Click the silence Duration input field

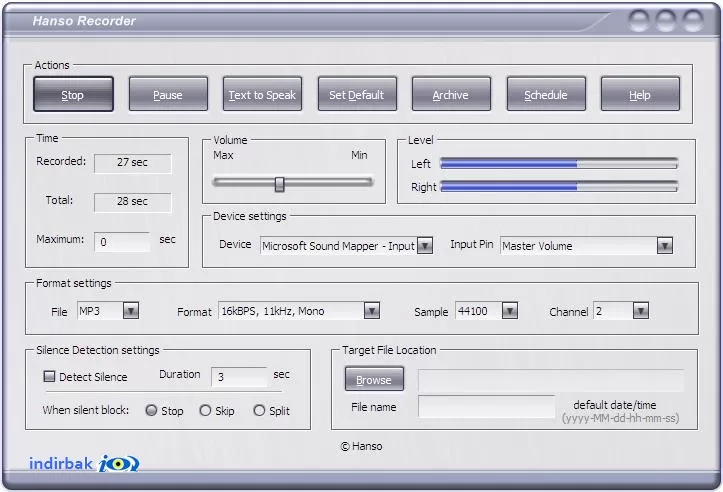(x=239, y=376)
